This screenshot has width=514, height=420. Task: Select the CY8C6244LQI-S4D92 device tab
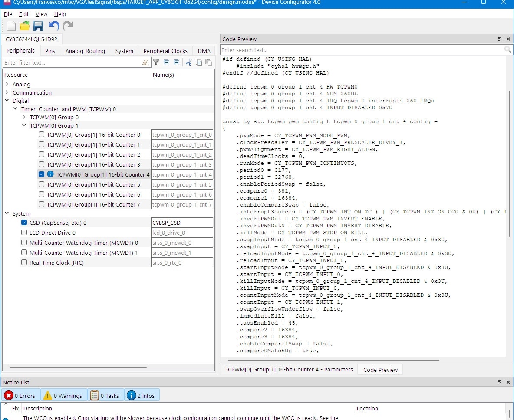click(x=31, y=39)
